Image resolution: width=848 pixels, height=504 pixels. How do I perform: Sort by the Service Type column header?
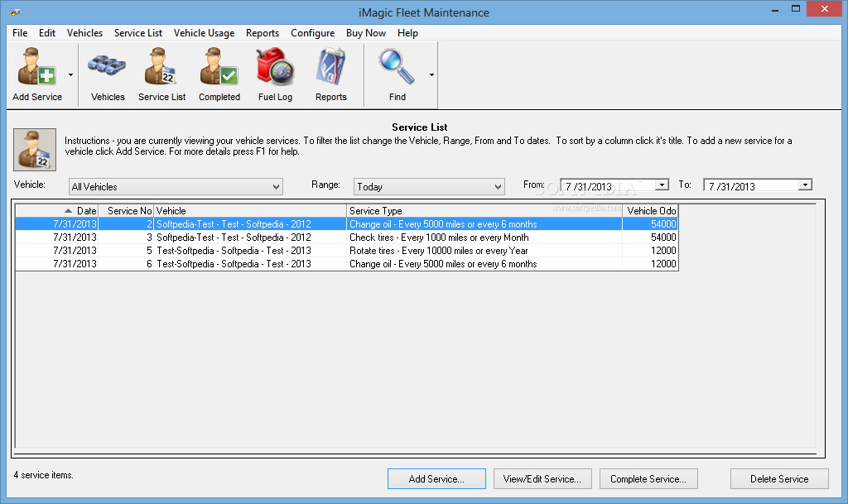tap(484, 211)
